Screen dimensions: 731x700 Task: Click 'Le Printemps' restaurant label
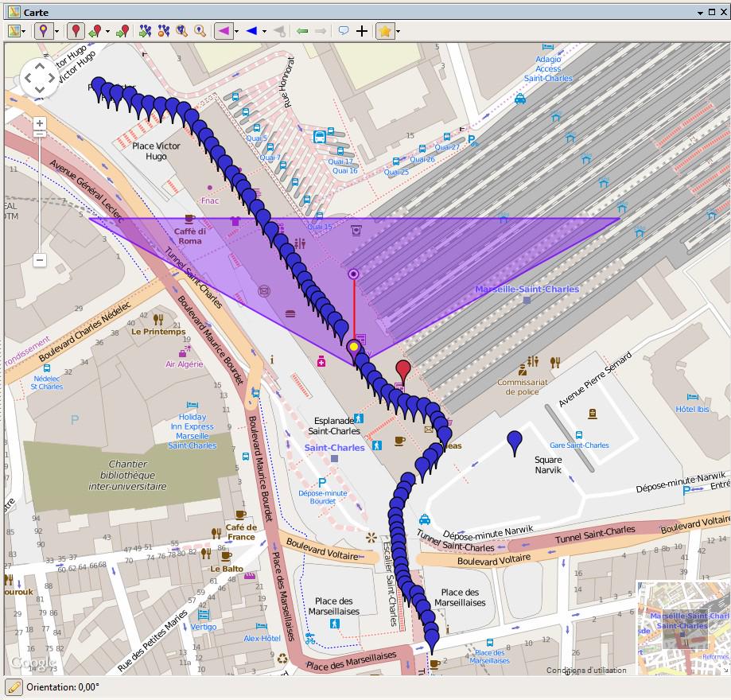pyautogui.click(x=158, y=332)
